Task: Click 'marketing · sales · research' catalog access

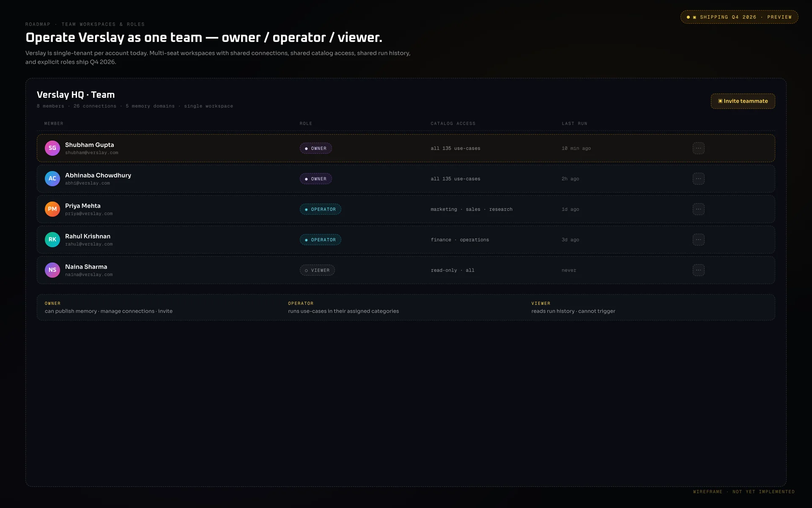Action: (x=472, y=210)
